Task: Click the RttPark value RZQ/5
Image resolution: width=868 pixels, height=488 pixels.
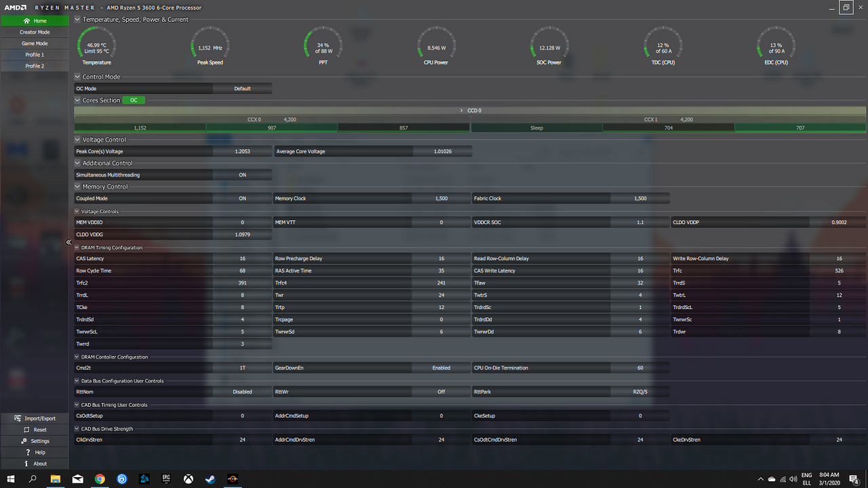Action: coord(640,392)
